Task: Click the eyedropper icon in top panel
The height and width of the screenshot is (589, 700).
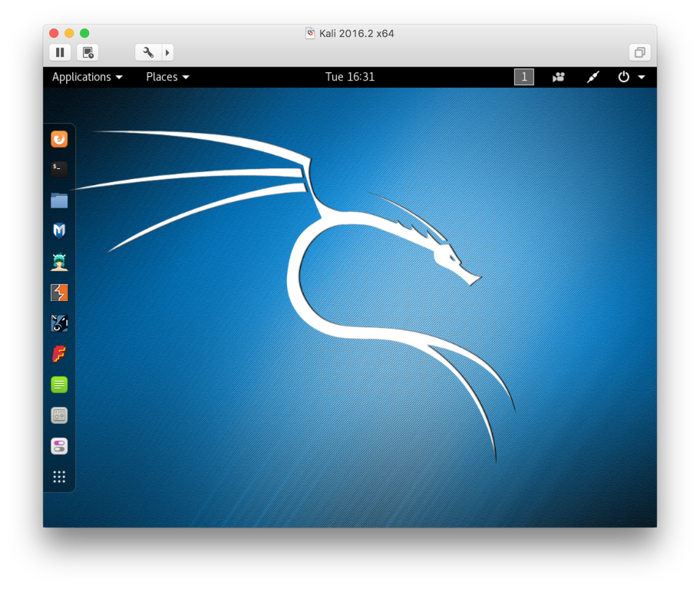Action: 593,77
